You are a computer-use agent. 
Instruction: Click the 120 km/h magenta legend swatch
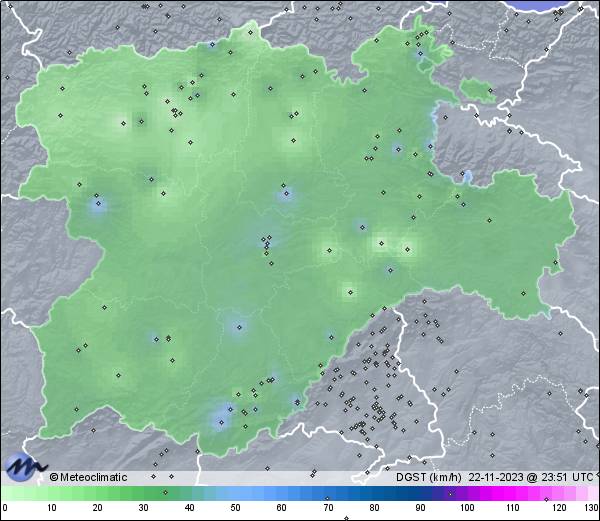click(x=557, y=494)
